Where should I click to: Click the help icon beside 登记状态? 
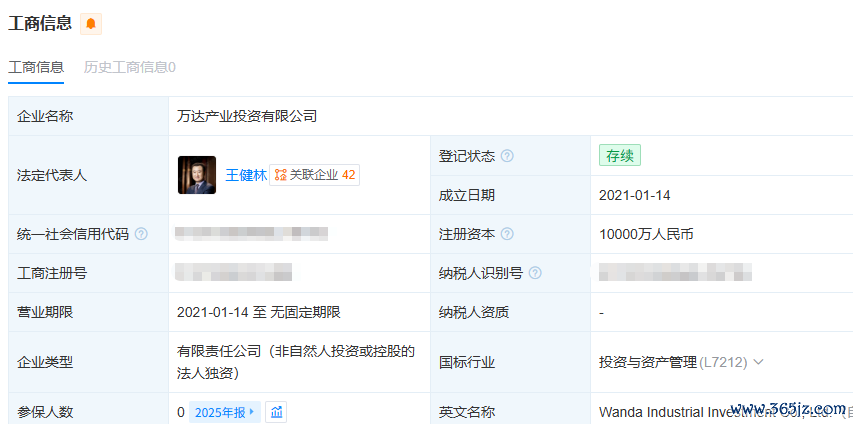(x=507, y=156)
